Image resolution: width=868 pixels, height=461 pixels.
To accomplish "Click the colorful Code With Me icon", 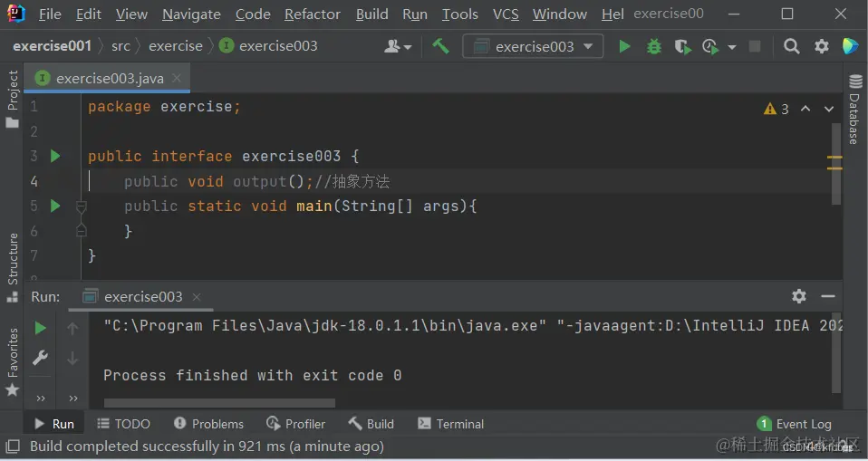I will [x=850, y=46].
